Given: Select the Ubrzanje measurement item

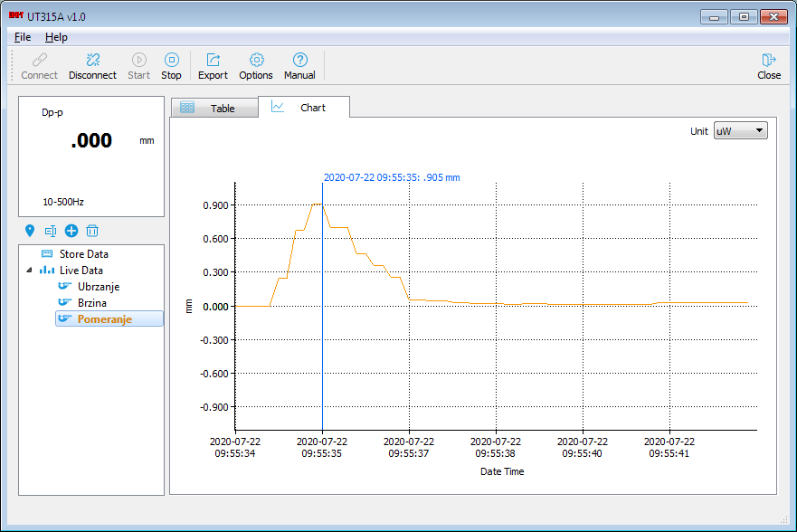Looking at the screenshot, I should pos(98,287).
